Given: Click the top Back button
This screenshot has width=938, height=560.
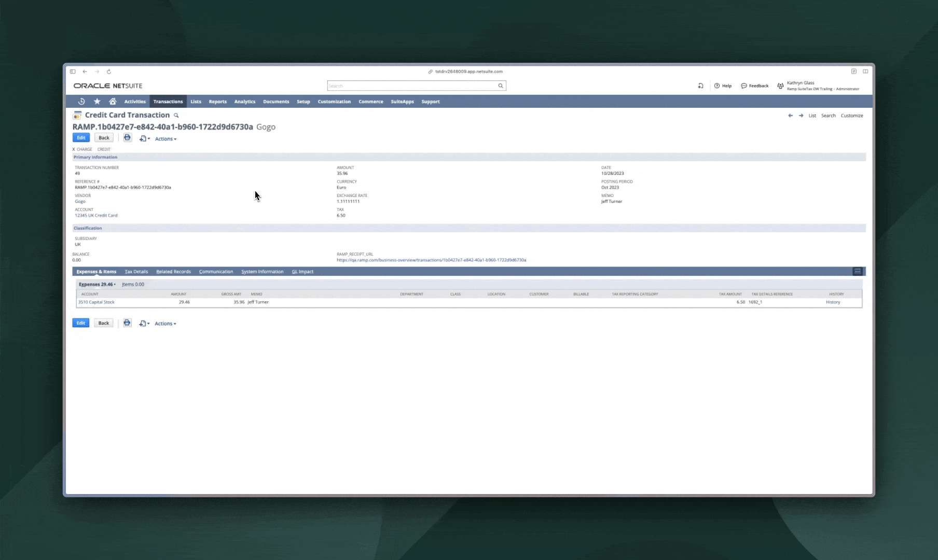Looking at the screenshot, I should coord(104,137).
